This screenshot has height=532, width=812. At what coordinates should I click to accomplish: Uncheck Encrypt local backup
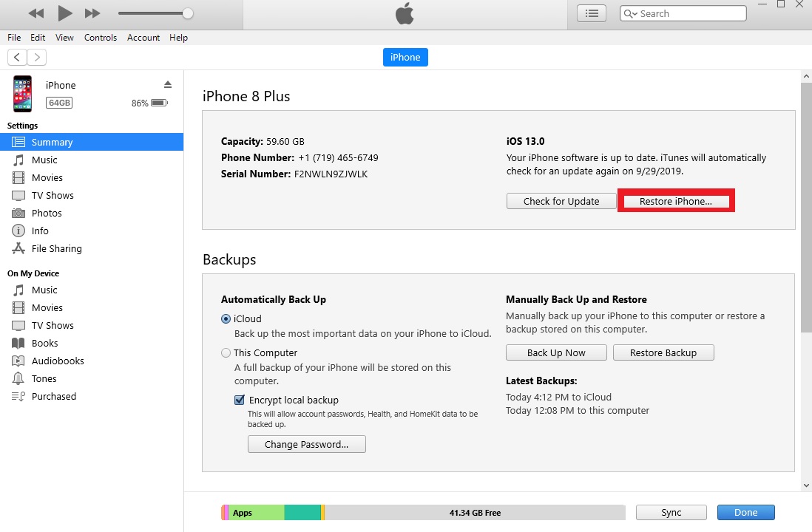[240, 400]
